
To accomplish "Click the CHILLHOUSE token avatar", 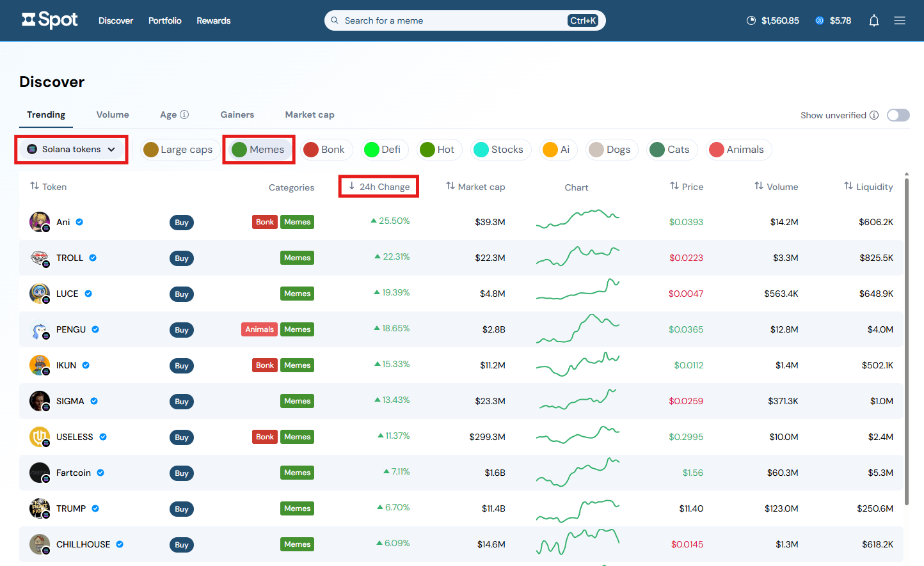I will click(x=40, y=544).
